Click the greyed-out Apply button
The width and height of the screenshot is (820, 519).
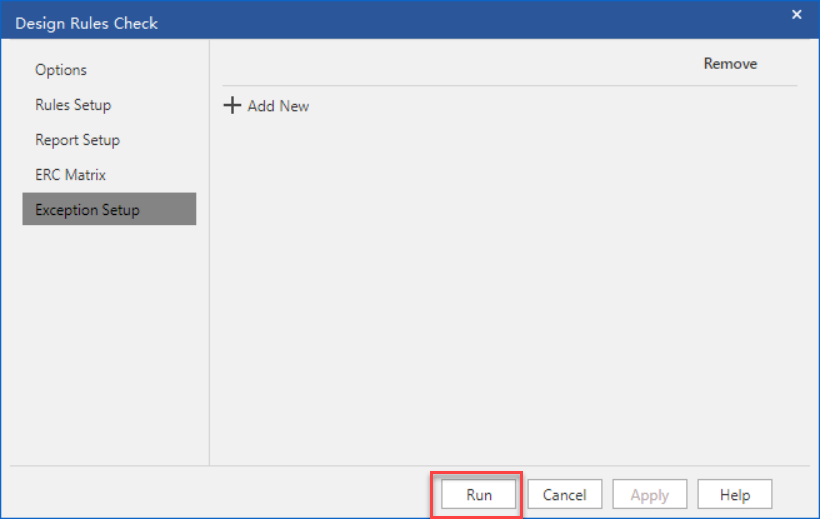pyautogui.click(x=649, y=495)
